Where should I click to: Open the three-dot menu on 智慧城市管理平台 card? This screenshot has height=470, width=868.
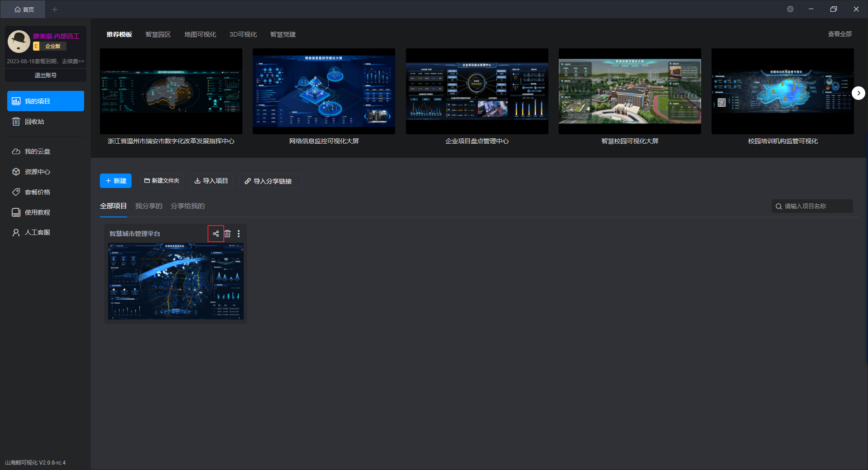[x=239, y=234]
